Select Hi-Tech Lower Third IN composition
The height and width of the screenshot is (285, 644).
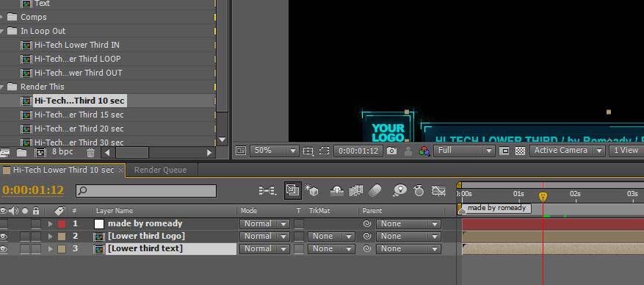(x=77, y=45)
